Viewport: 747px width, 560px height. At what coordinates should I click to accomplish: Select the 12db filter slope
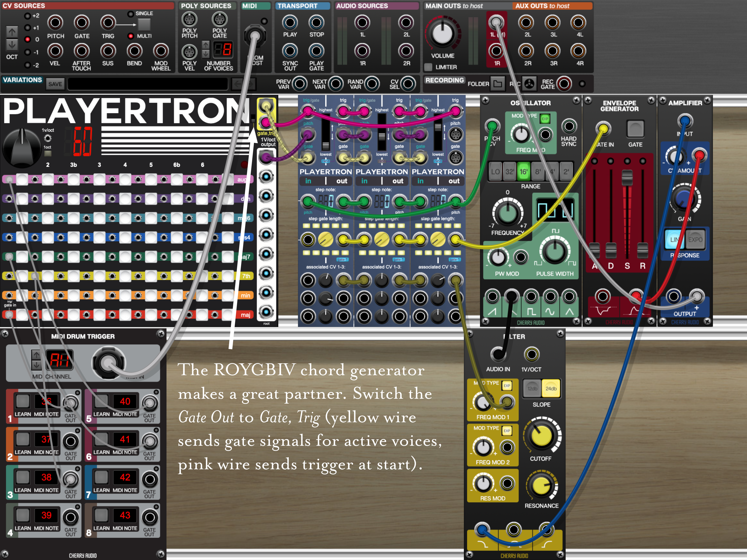pyautogui.click(x=532, y=388)
